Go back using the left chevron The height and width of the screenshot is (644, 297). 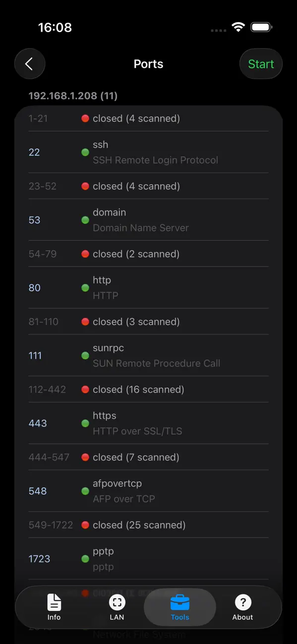pyautogui.click(x=30, y=64)
